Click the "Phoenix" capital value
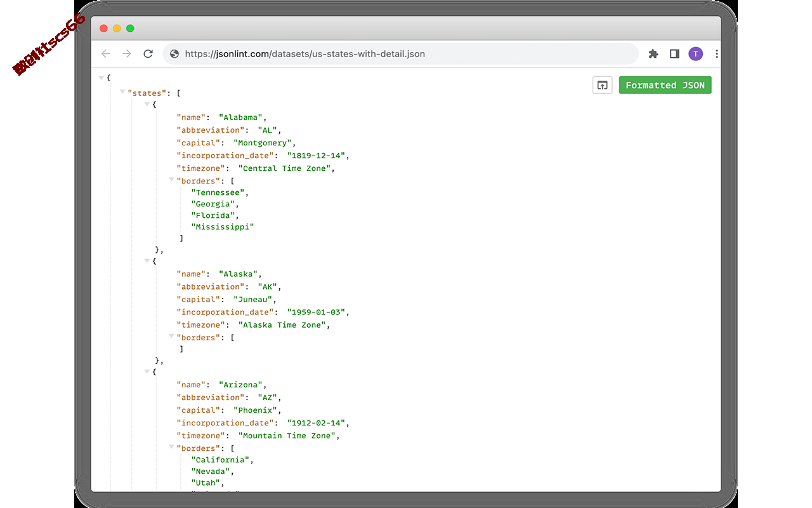 click(255, 410)
